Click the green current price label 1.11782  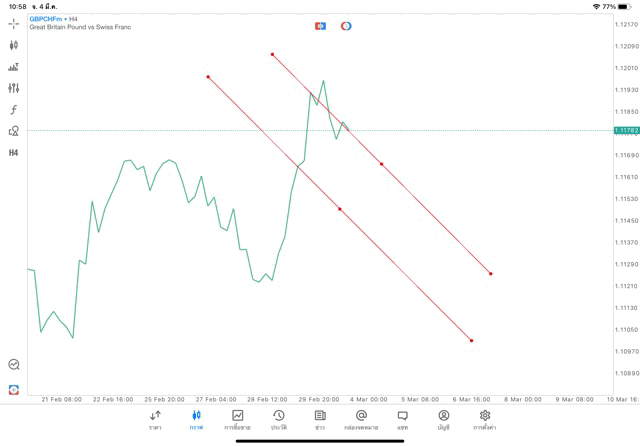(625, 130)
